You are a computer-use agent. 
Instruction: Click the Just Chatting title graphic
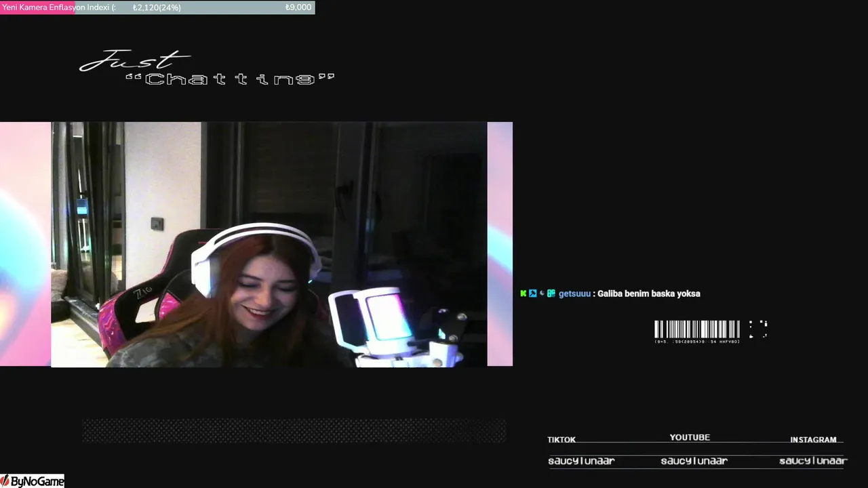[x=207, y=68]
